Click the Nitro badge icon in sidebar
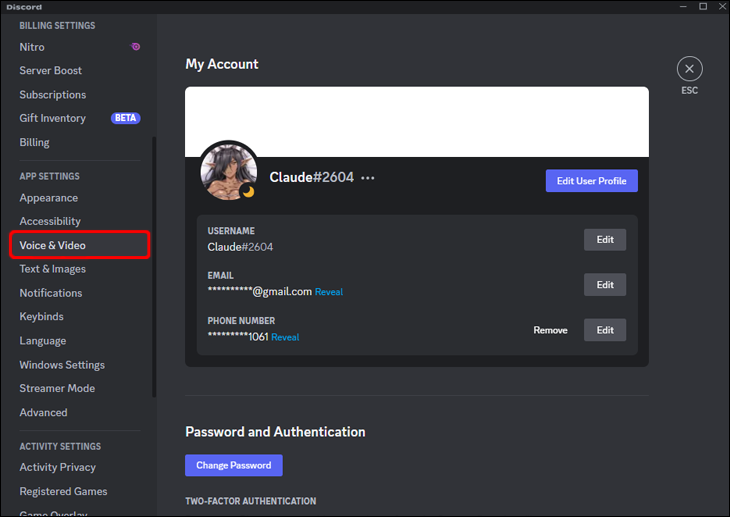Viewport: 730px width, 517px height. (x=135, y=47)
